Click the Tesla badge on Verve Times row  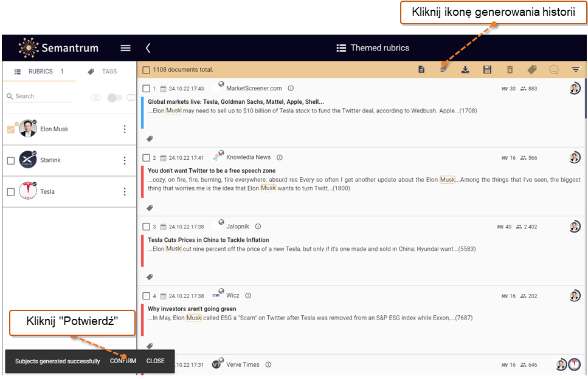pyautogui.click(x=575, y=364)
